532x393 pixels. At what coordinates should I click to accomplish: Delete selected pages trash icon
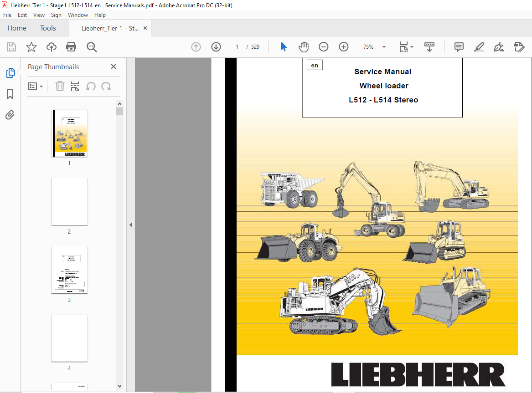tap(60, 87)
